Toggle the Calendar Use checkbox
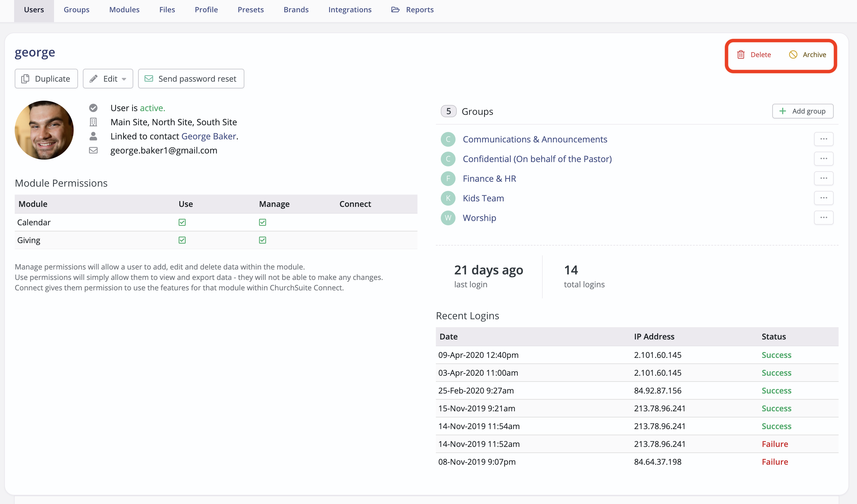This screenshot has height=504, width=857. [x=182, y=223]
